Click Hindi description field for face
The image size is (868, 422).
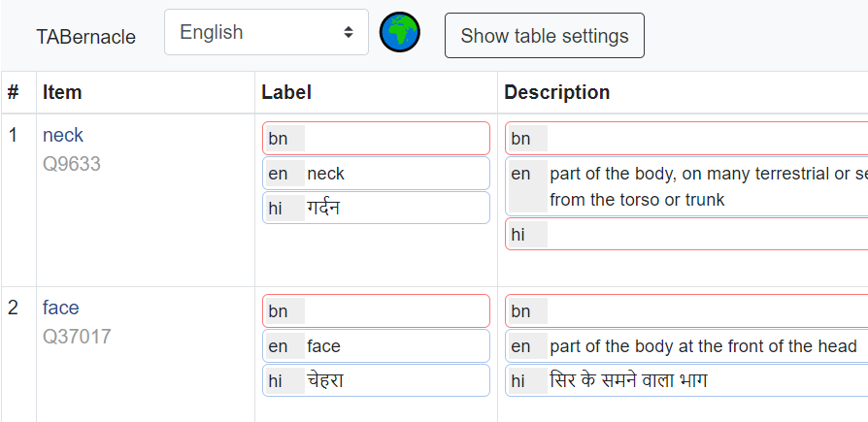pyautogui.click(x=705, y=381)
